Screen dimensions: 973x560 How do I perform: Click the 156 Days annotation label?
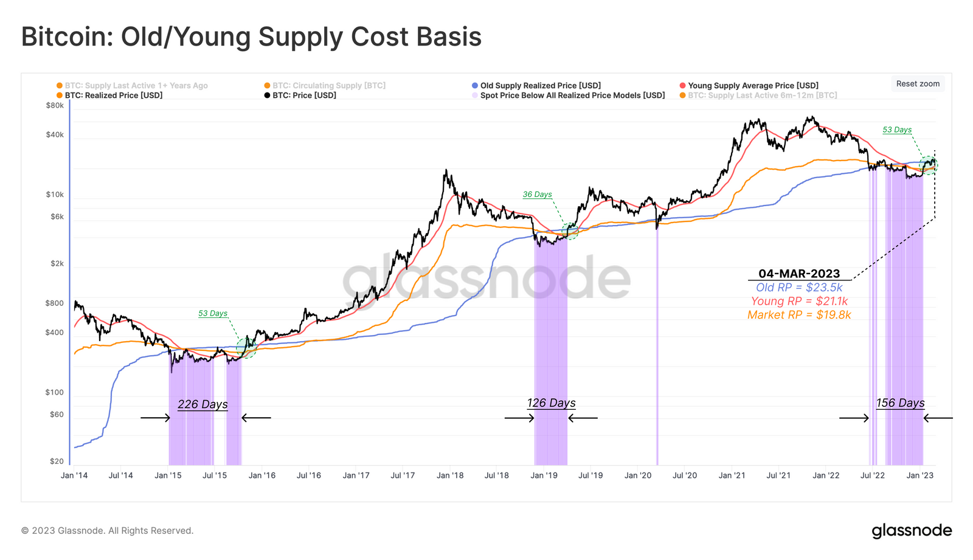pos(900,403)
